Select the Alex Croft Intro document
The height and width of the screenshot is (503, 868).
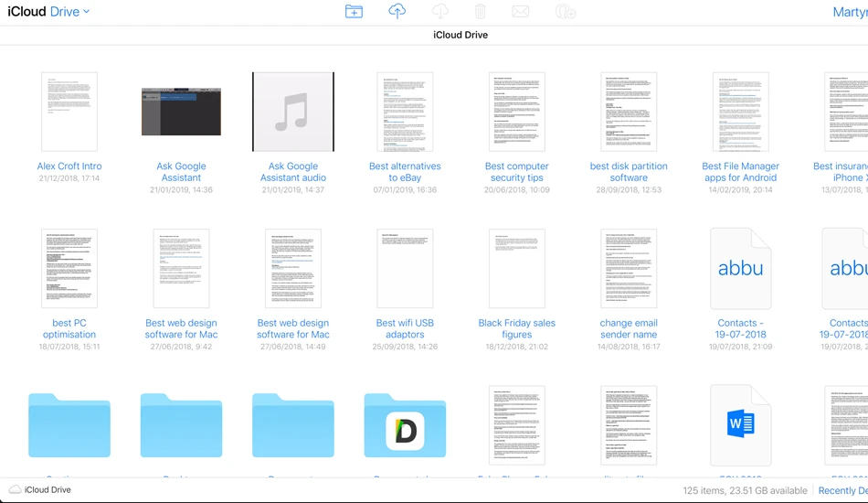tap(69, 112)
